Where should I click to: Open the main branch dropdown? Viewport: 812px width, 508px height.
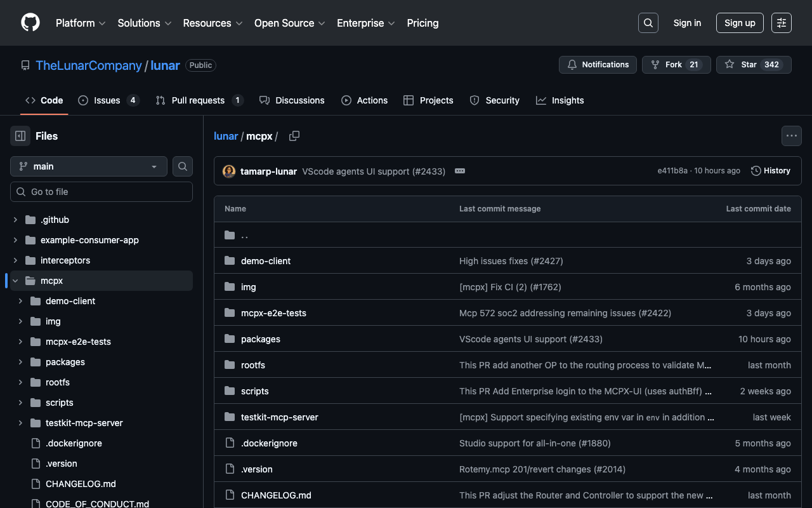[89, 166]
